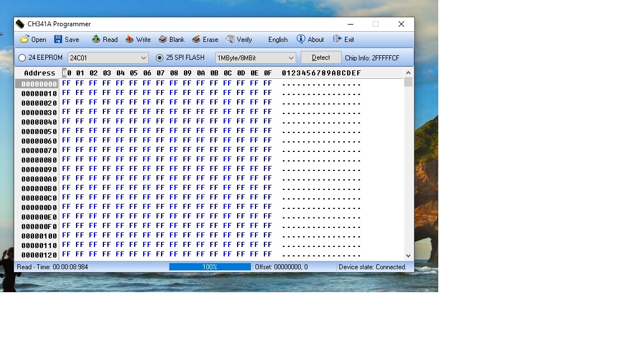Screen dimensions: 644x362
Task: Click first FF byte in row 00000000
Action: (x=66, y=83)
